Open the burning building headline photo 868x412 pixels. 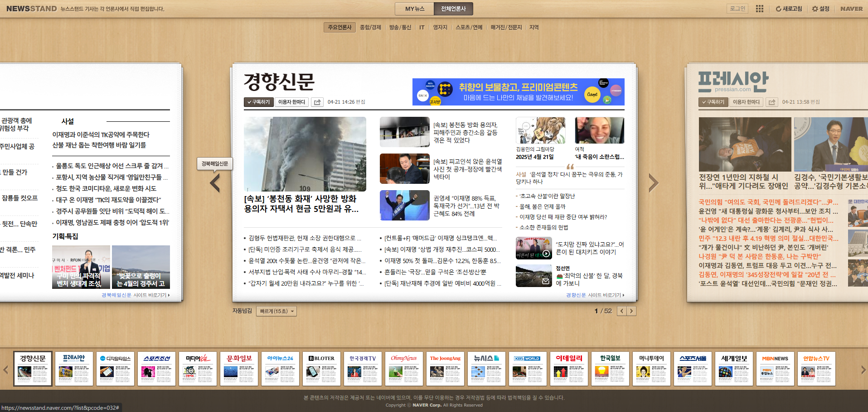tap(305, 154)
